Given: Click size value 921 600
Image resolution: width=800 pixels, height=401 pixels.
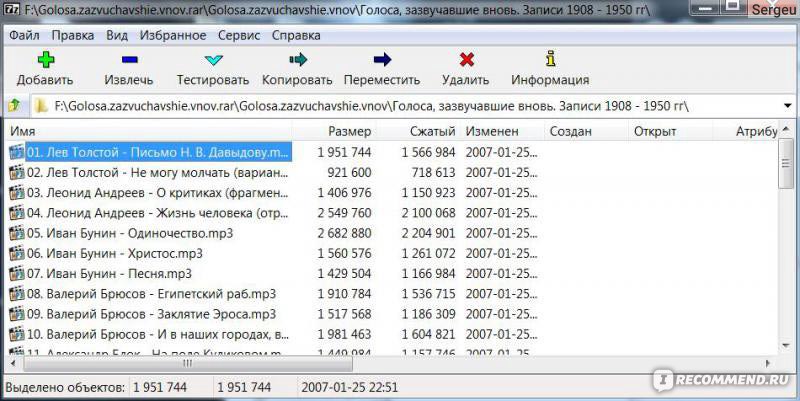Looking at the screenshot, I should coord(349,172).
